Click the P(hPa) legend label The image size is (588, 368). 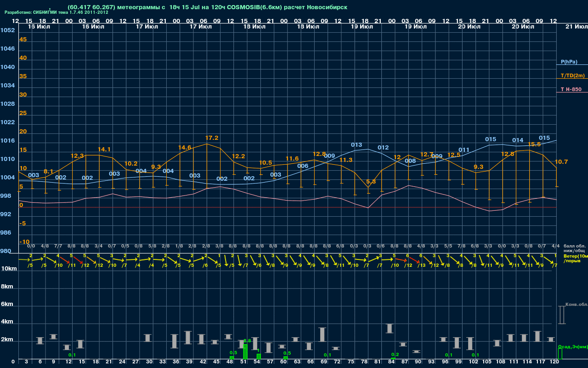569,62
